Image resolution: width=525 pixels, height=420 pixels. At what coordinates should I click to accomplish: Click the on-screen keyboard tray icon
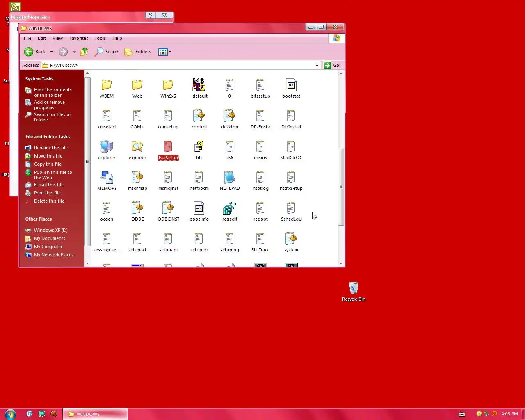[x=462, y=414]
